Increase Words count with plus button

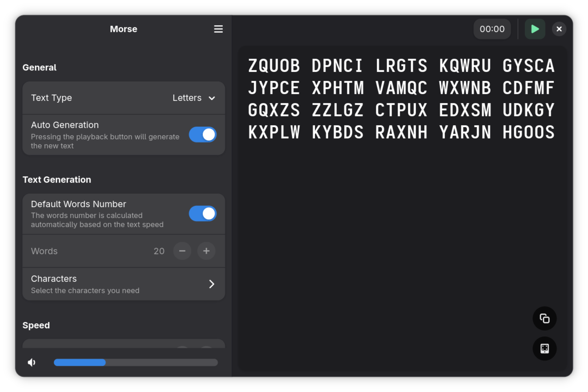(x=206, y=251)
